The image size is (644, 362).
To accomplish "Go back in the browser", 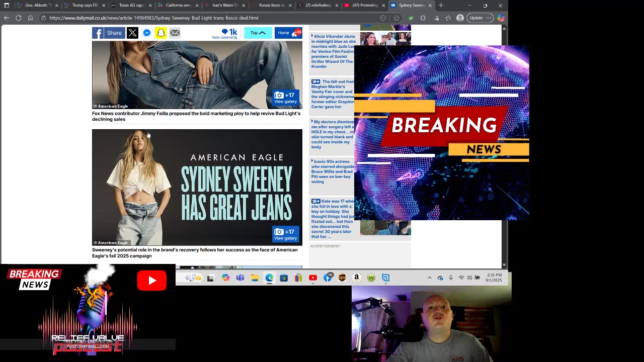I will [x=7, y=18].
